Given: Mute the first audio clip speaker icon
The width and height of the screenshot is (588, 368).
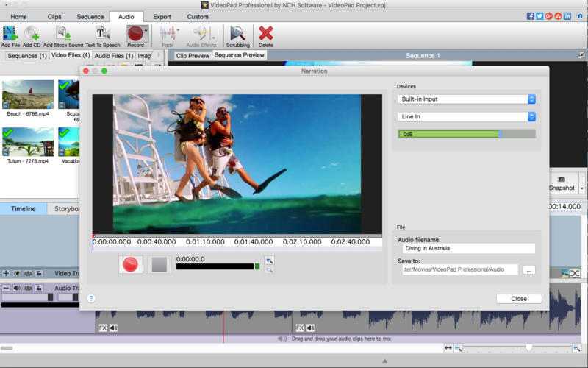Looking at the screenshot, I should pos(113,328).
